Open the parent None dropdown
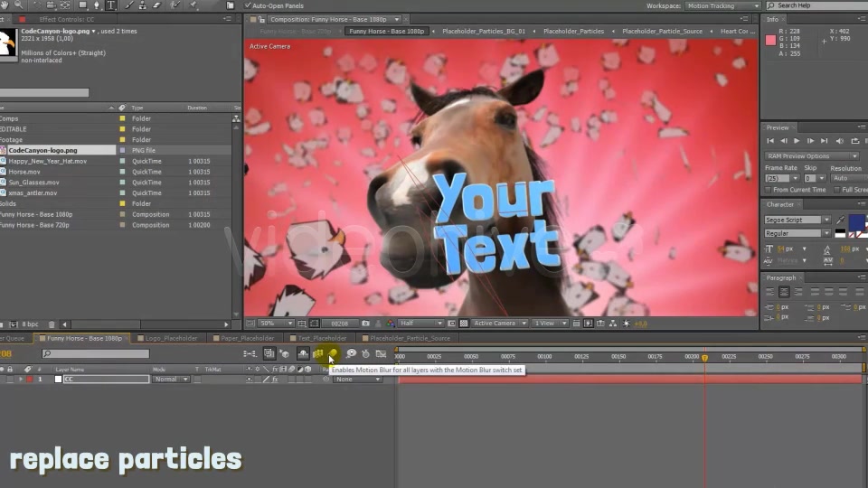 [x=358, y=380]
